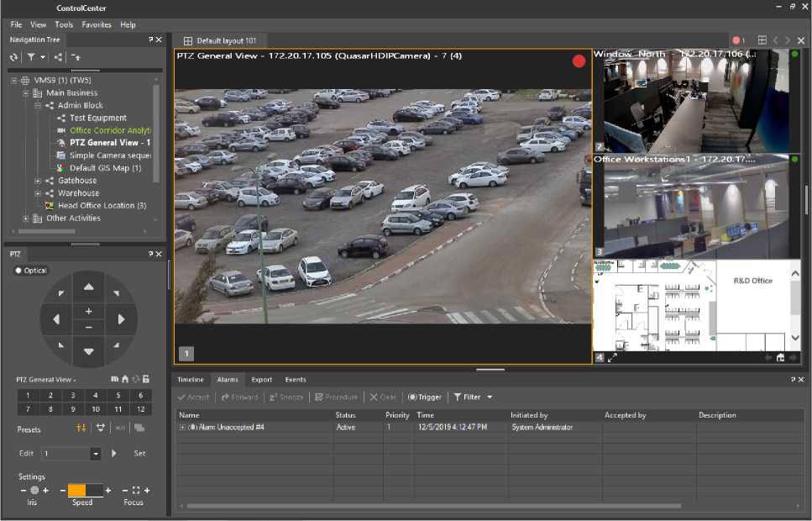Open the Tools menu

[64, 25]
